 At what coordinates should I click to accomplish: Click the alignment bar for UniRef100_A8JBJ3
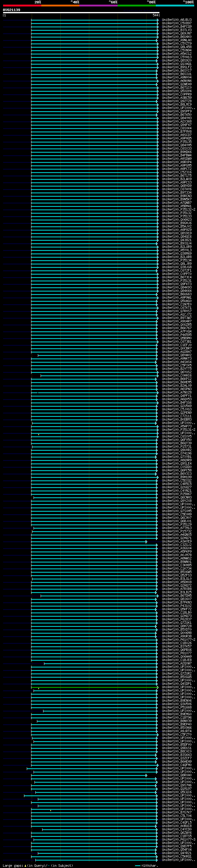point(94,20)
